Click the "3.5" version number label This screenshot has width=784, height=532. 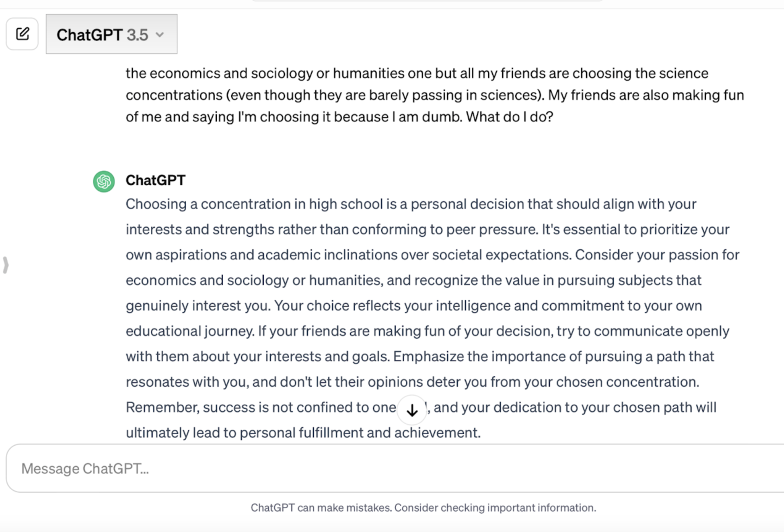pos(137,35)
